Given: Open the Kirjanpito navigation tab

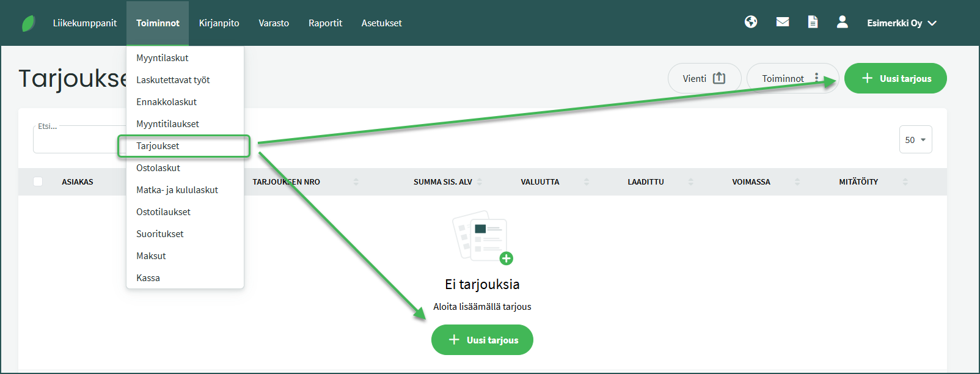Looking at the screenshot, I should pyautogui.click(x=219, y=23).
